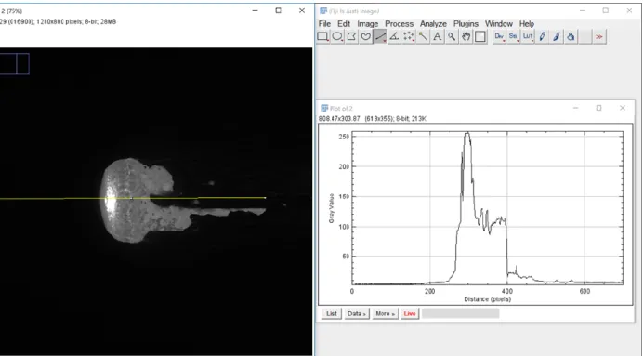Click the yellow line's right end handle
The height and width of the screenshot is (356, 644).
pos(265,198)
